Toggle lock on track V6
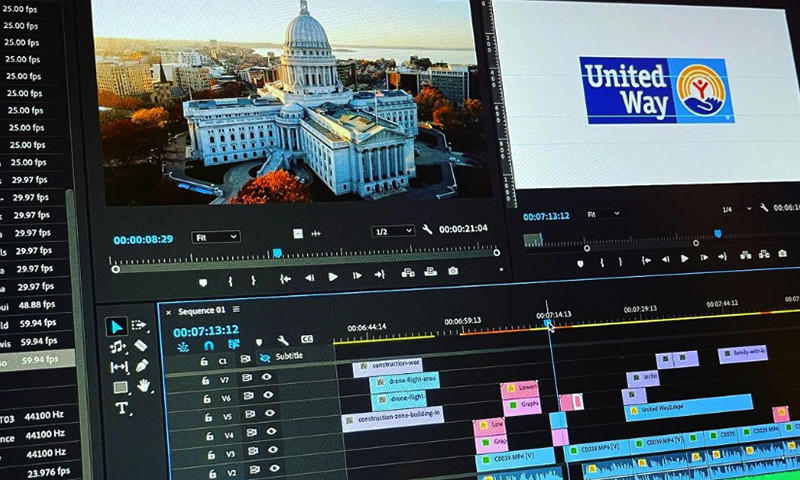 (207, 399)
